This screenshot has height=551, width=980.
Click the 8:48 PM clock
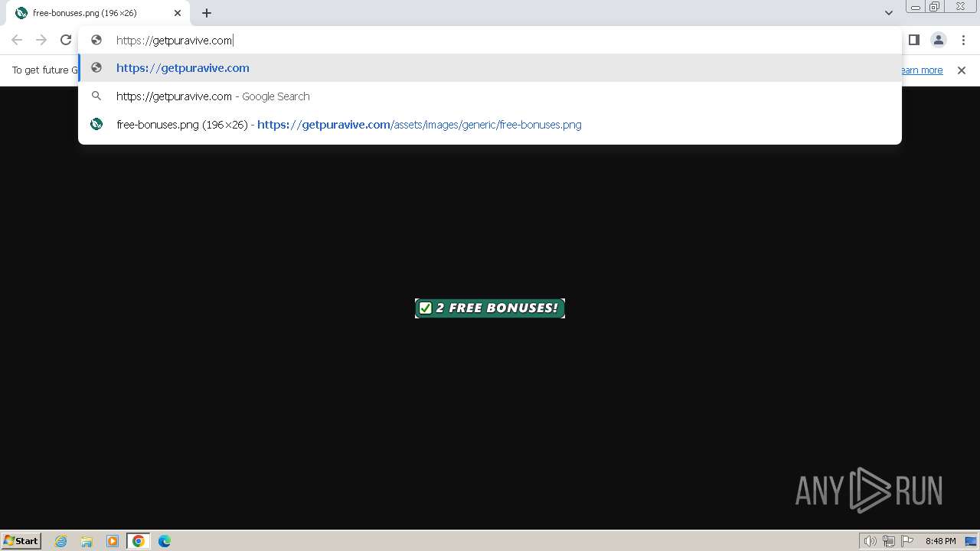point(940,541)
